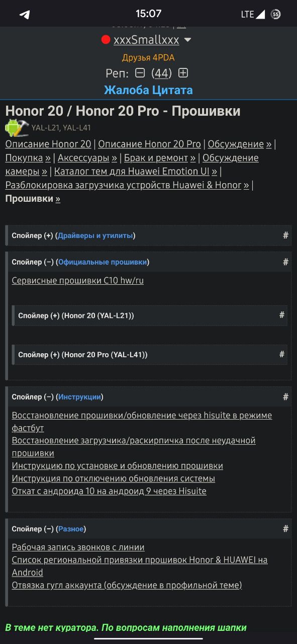Click the # anchor of Инструкции spoiler

285,397
